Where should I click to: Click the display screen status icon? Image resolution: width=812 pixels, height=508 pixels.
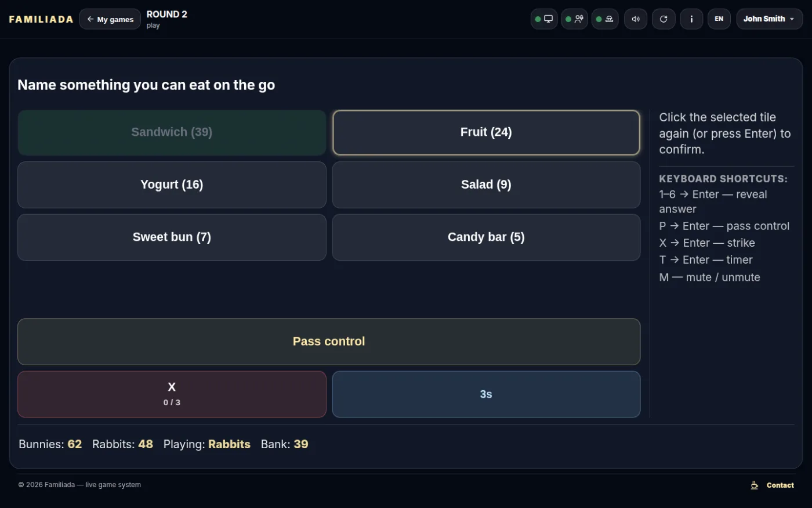tap(544, 19)
